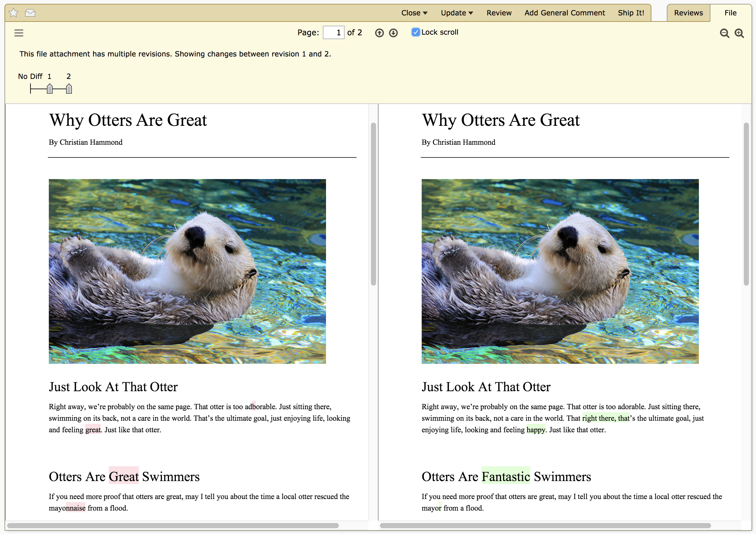The width and height of the screenshot is (756, 534).
Task: Click the archive envelope icon
Action: click(x=30, y=13)
